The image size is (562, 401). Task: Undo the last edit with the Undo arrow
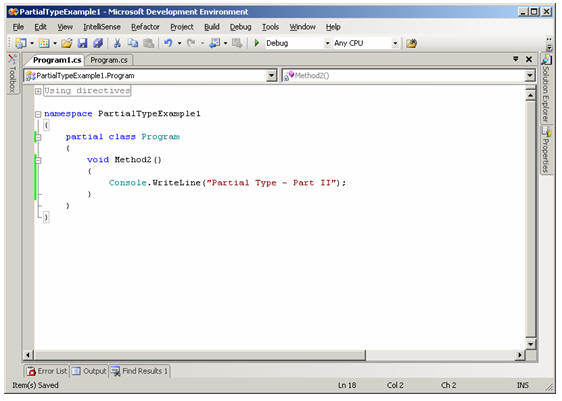click(168, 43)
